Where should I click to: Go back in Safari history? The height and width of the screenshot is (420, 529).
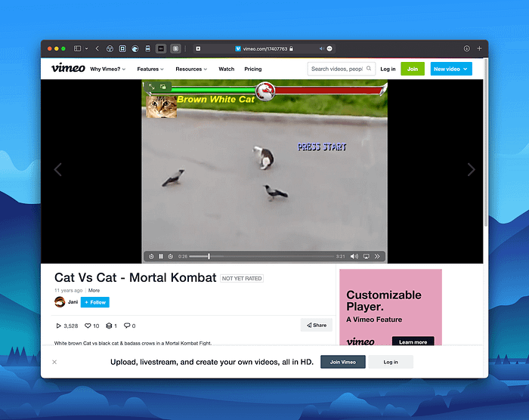click(97, 48)
